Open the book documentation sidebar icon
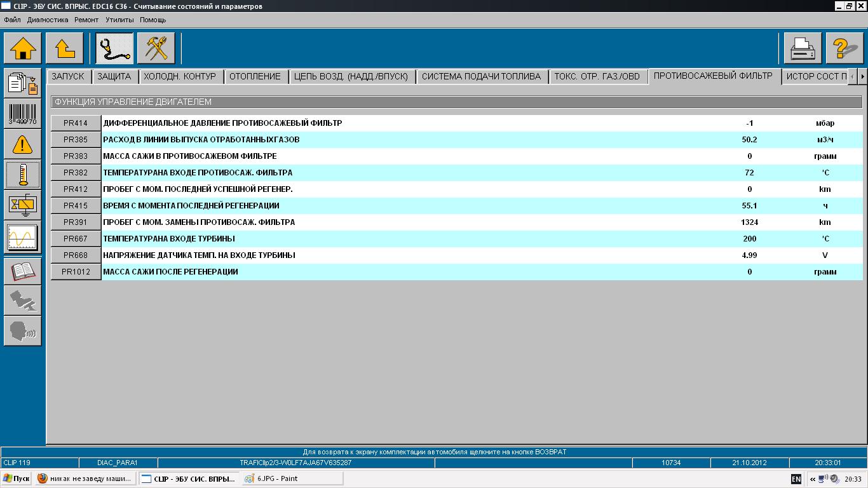Viewport: 868px width, 488px height. coord(23,270)
